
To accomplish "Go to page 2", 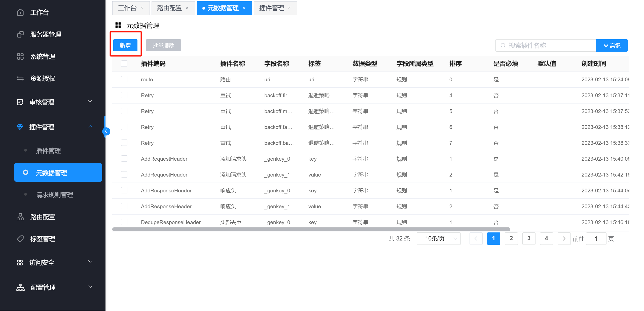I will click(x=511, y=238).
